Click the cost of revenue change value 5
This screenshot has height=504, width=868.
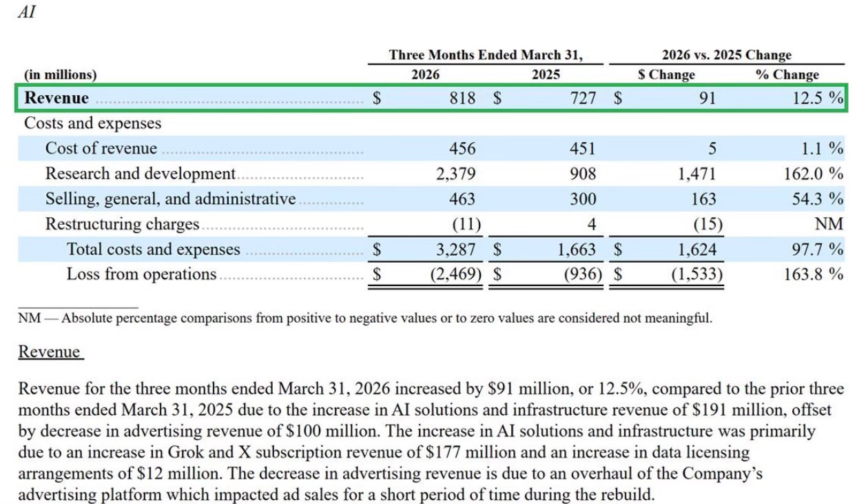(x=712, y=148)
